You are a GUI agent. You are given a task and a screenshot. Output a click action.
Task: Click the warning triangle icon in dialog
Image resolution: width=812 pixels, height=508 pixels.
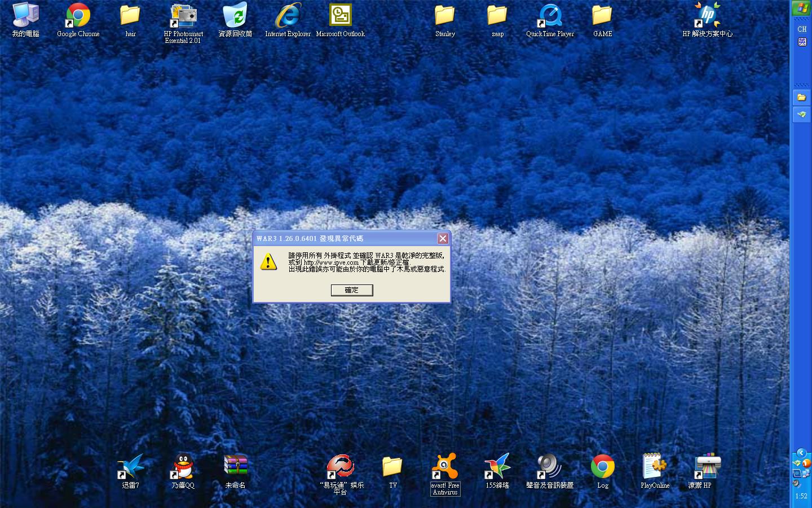(x=268, y=261)
